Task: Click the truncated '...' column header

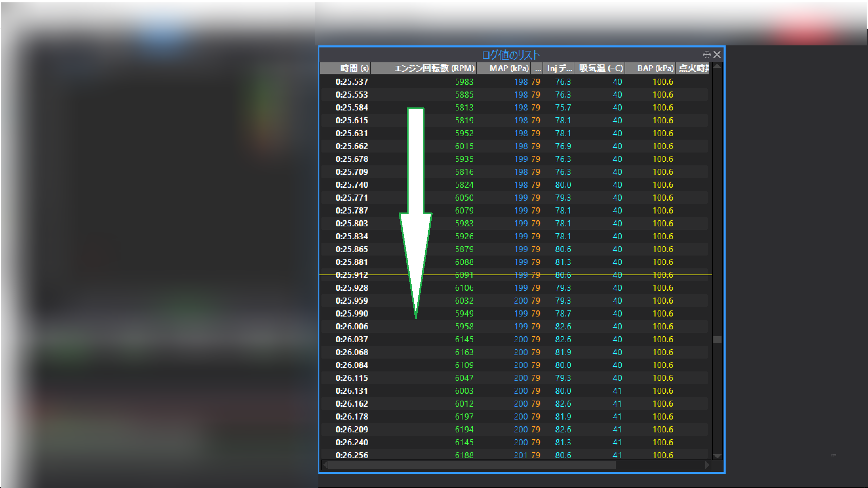Action: [x=538, y=68]
